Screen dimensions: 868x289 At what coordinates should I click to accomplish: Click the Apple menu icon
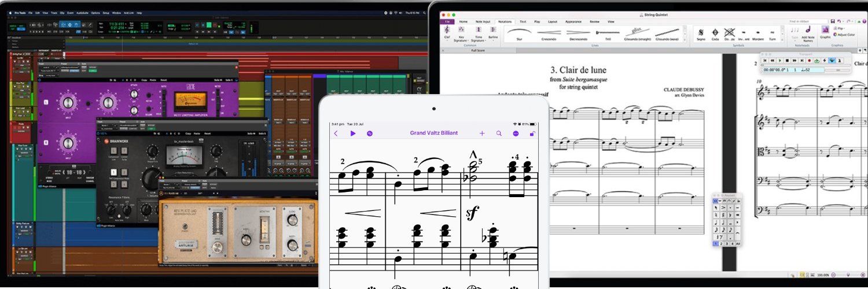[x=10, y=13]
